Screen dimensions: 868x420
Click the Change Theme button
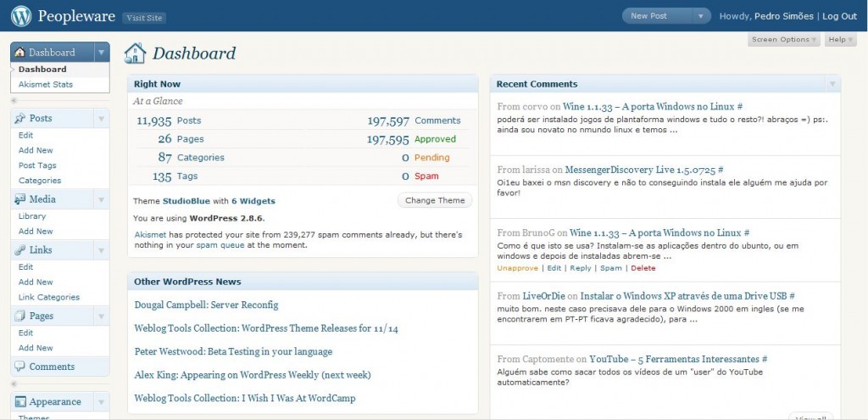pos(435,200)
